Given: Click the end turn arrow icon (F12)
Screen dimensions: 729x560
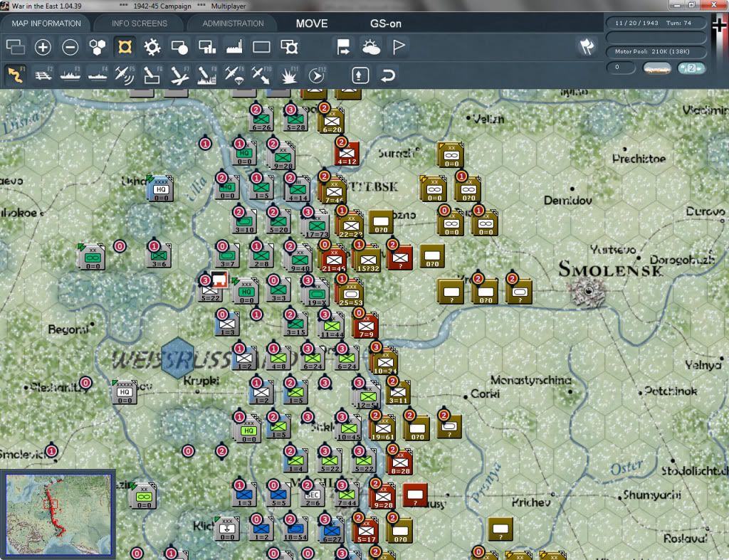Looking at the screenshot, I should tap(317, 75).
